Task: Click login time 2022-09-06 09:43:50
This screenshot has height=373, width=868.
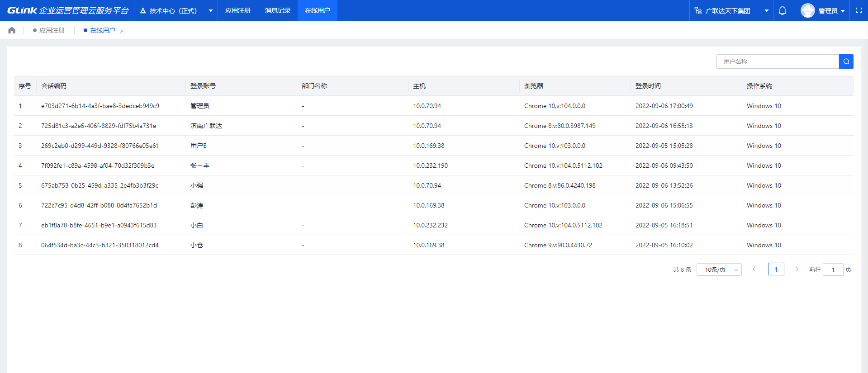Action: click(x=664, y=165)
